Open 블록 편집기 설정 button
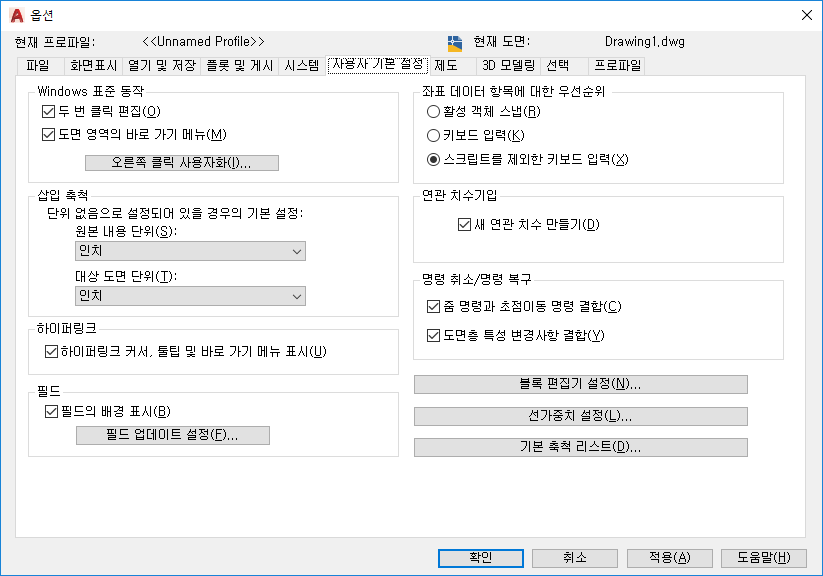 (x=581, y=384)
